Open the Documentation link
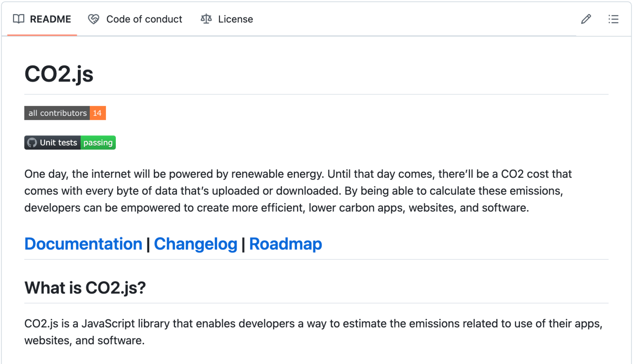Image resolution: width=635 pixels, height=364 pixels. tap(83, 244)
